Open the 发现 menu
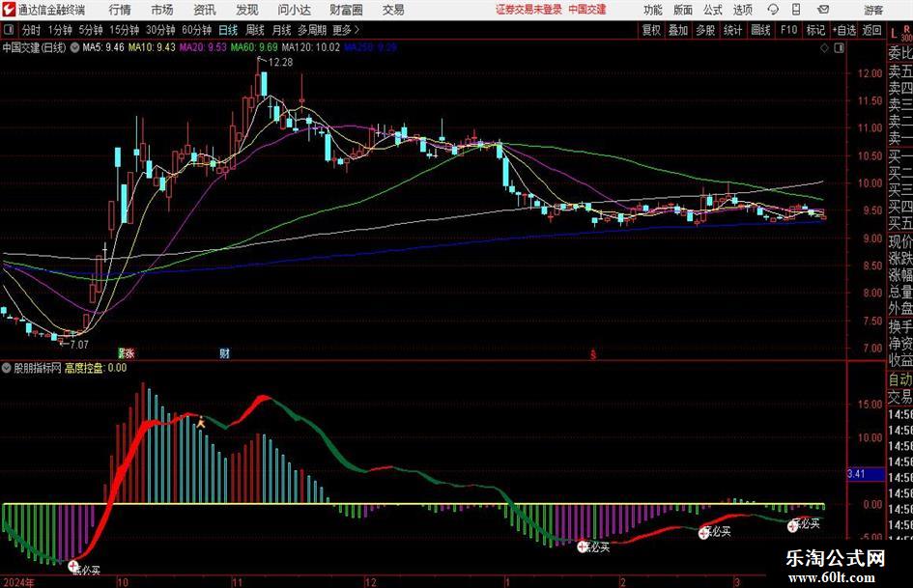 [x=247, y=10]
